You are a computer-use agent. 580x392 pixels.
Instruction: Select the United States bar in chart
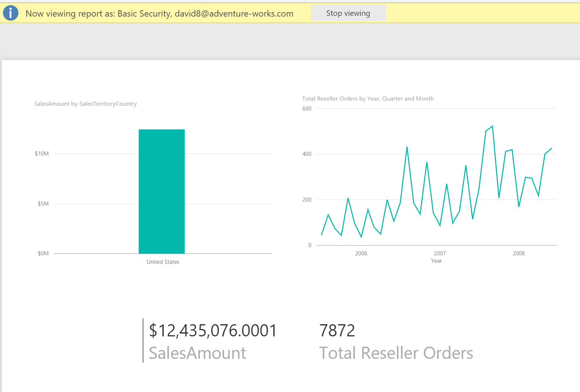[x=162, y=191]
